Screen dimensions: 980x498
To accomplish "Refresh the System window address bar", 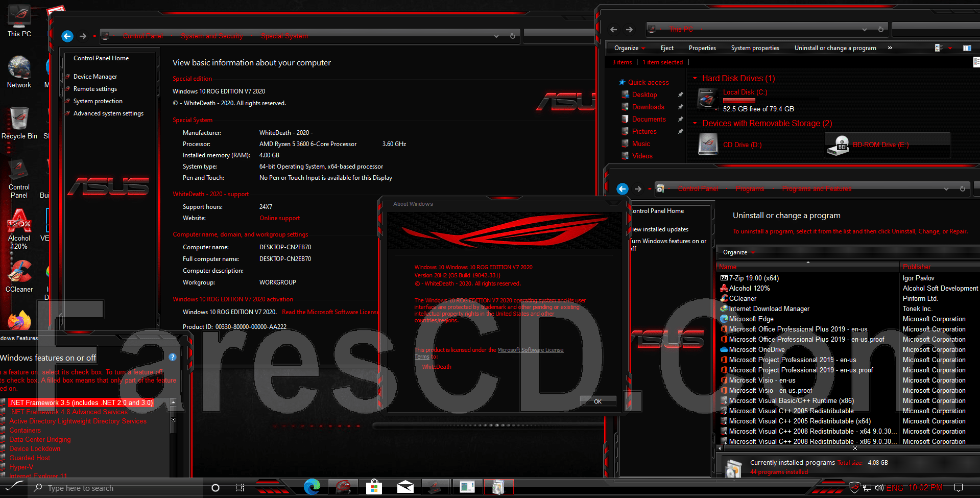I will coord(512,36).
